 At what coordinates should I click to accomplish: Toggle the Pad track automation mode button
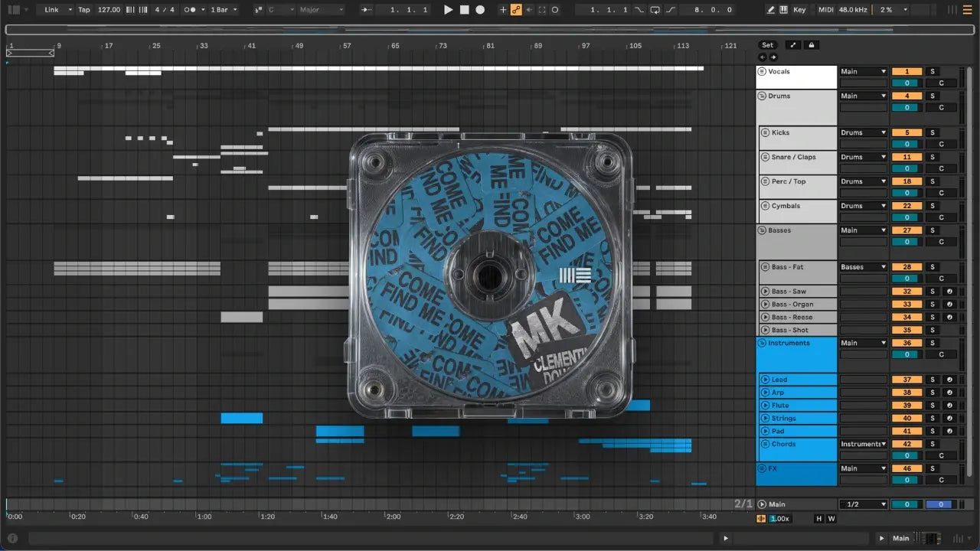[x=949, y=432]
